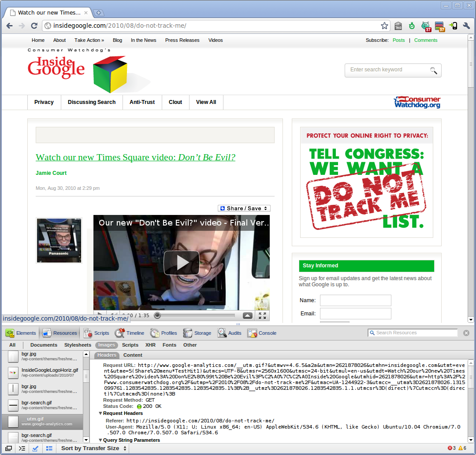Click the video seek bar handle
Viewport: 476px width, 455px height.
(157, 315)
